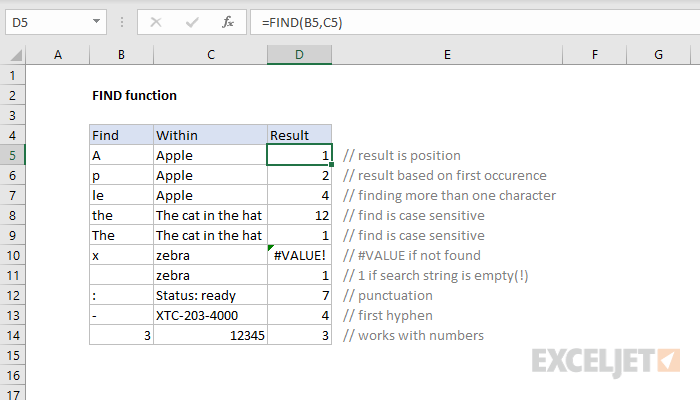Open the Insert Function fx dialog
Screen dimensions: 700x400
(x=228, y=22)
